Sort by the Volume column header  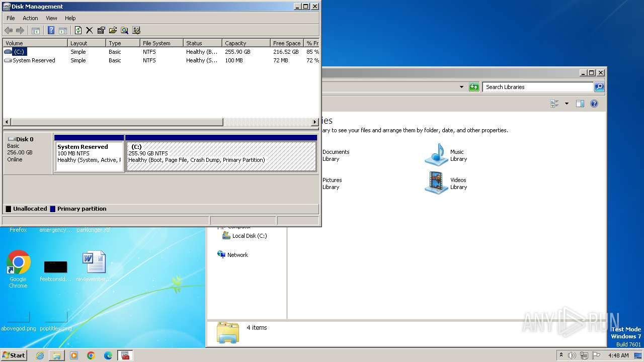point(35,43)
